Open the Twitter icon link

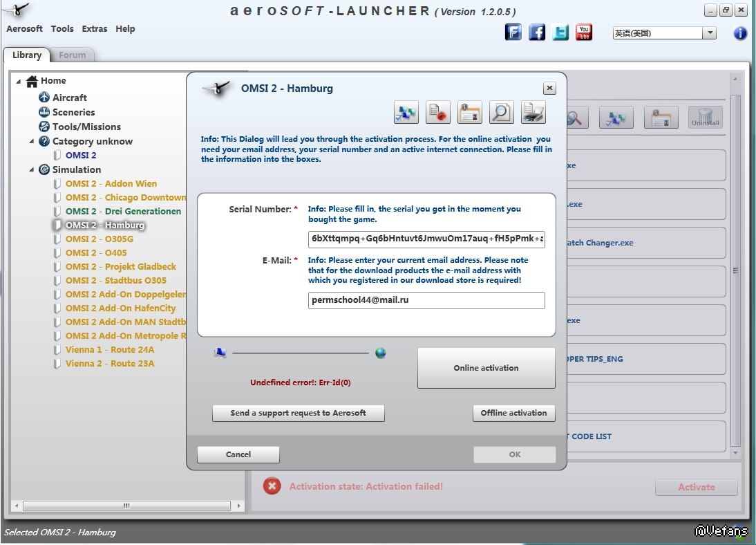click(560, 33)
